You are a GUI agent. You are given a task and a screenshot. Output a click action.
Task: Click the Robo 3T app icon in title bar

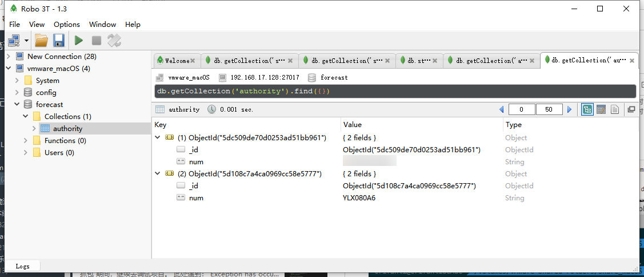(13, 8)
